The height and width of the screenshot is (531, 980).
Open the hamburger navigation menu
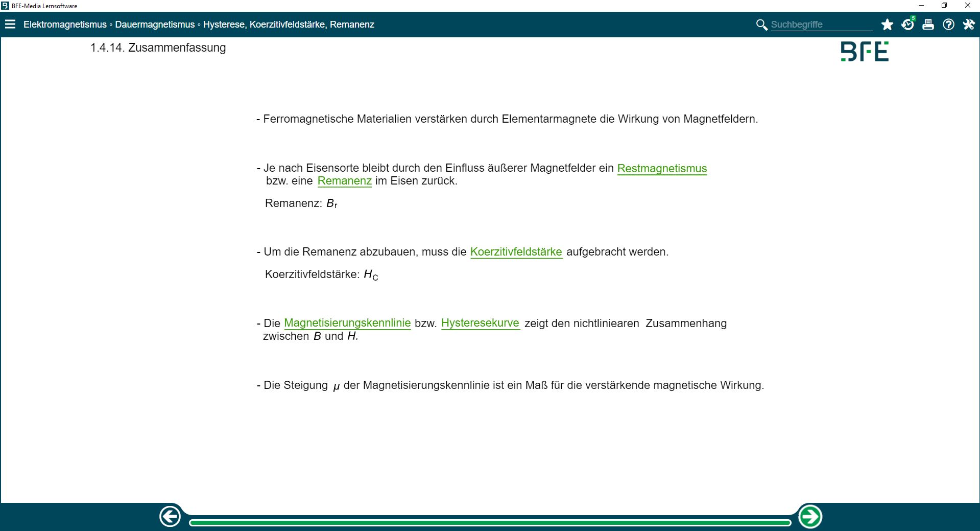point(10,25)
